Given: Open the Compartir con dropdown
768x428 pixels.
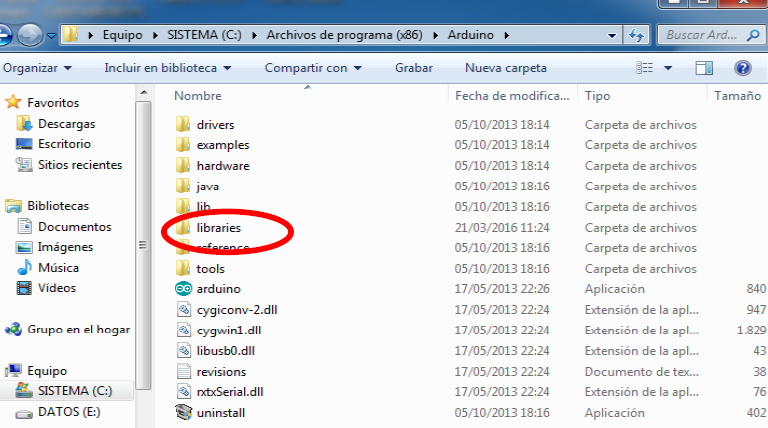Looking at the screenshot, I should coord(313,69).
